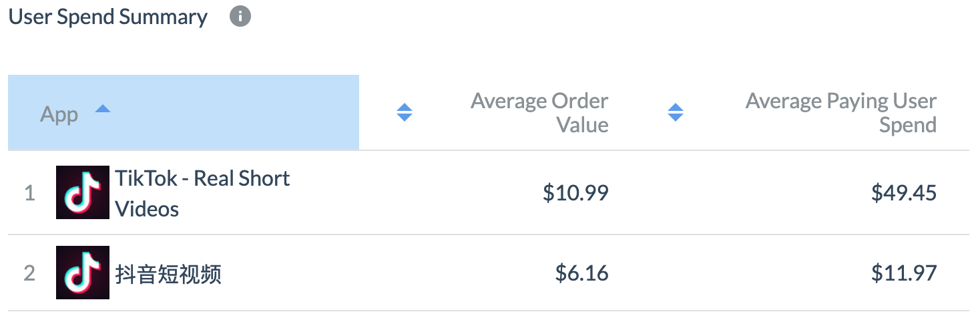This screenshot has height=322, width=980.
Task: Click the Average Paying User Spend header
Action: 841,113
